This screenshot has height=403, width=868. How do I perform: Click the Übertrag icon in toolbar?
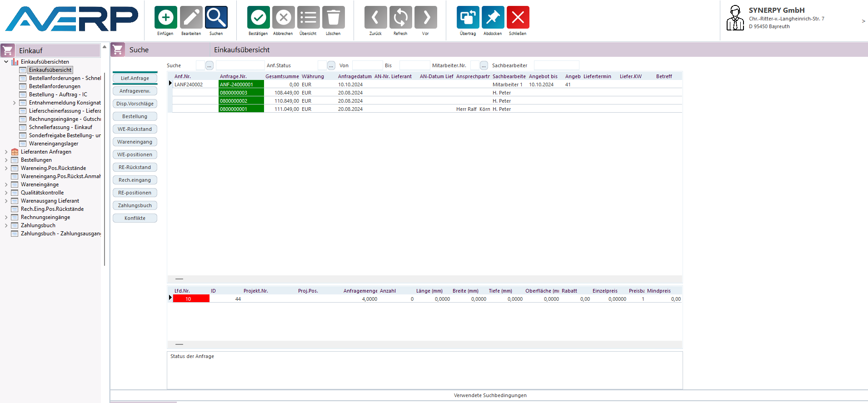point(468,18)
